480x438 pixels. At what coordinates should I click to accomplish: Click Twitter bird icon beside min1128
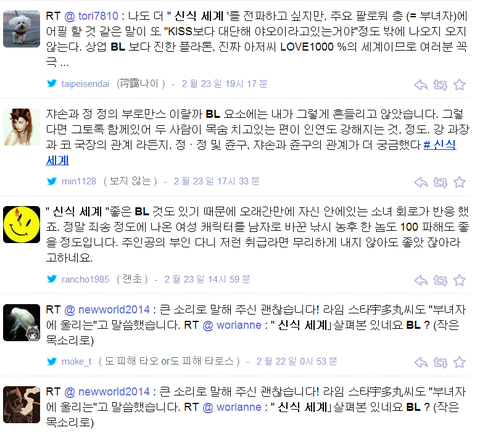coord(52,181)
